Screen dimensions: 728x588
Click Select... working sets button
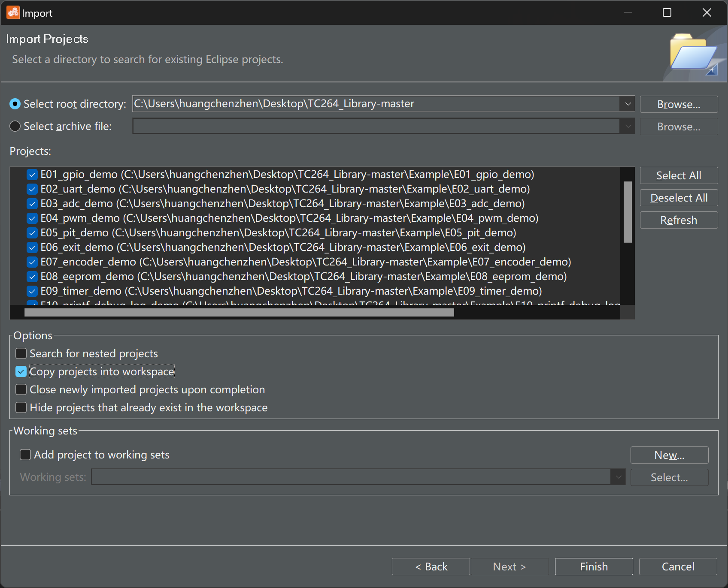669,477
